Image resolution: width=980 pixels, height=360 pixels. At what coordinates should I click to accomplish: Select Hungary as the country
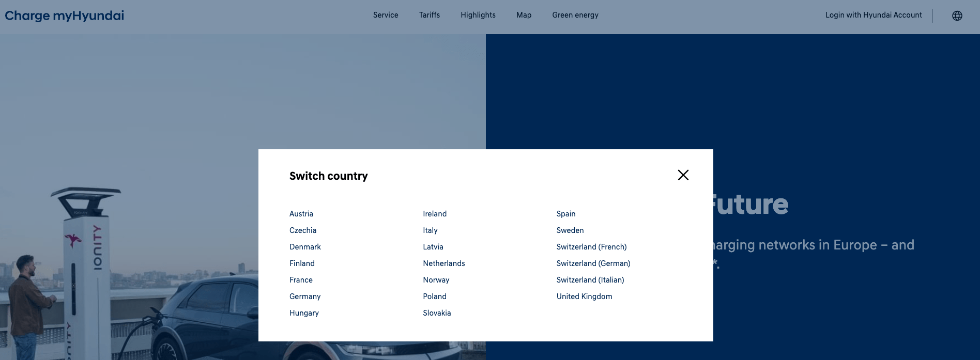[304, 313]
